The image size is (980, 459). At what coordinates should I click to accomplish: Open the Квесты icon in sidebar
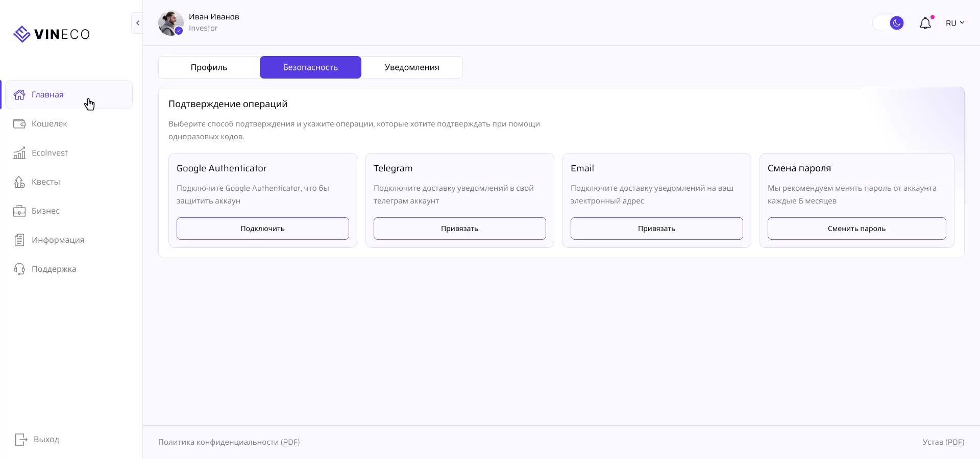coord(19,182)
